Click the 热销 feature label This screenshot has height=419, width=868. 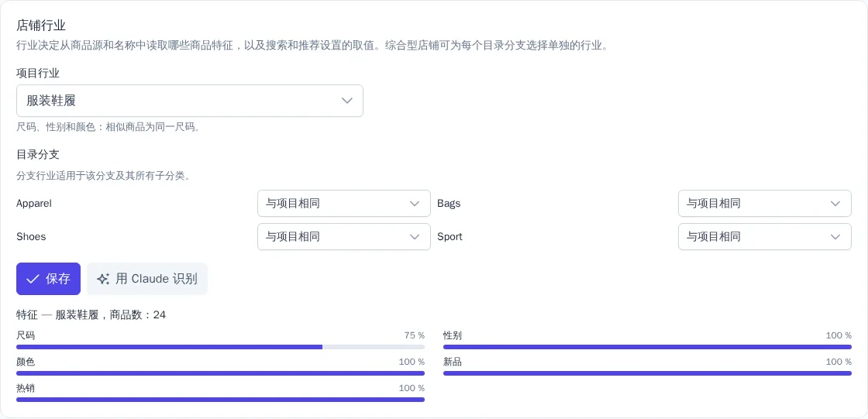[x=26, y=388]
